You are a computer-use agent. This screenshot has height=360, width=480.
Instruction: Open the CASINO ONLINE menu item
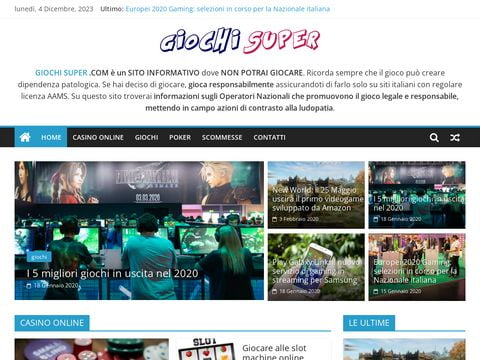coord(98,137)
